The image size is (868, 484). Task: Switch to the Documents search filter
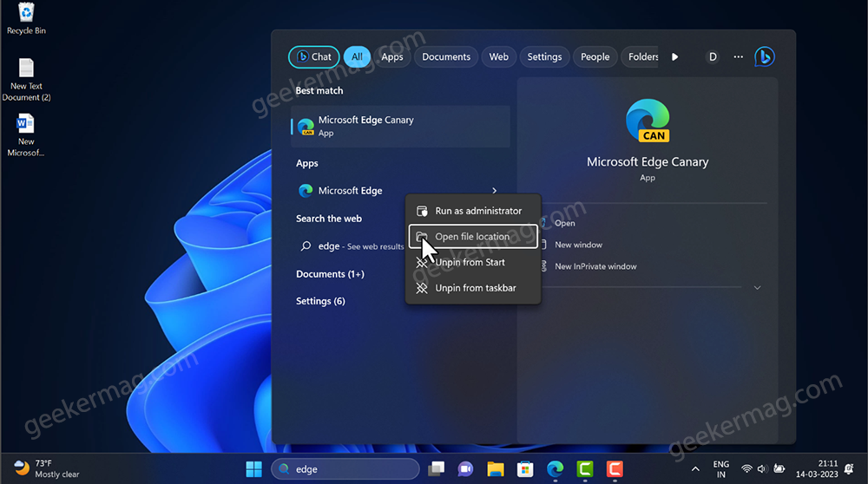[446, 57]
